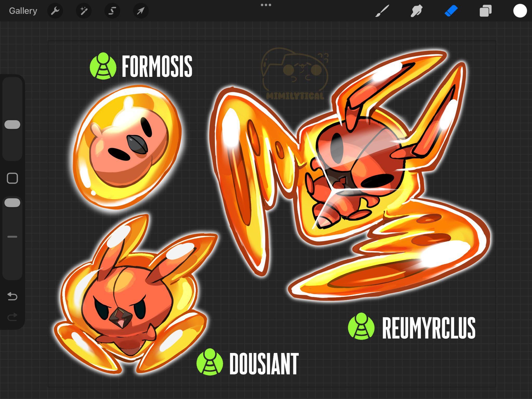
Task: Activate the Selection S-ribbon tool
Action: pyautogui.click(x=112, y=11)
